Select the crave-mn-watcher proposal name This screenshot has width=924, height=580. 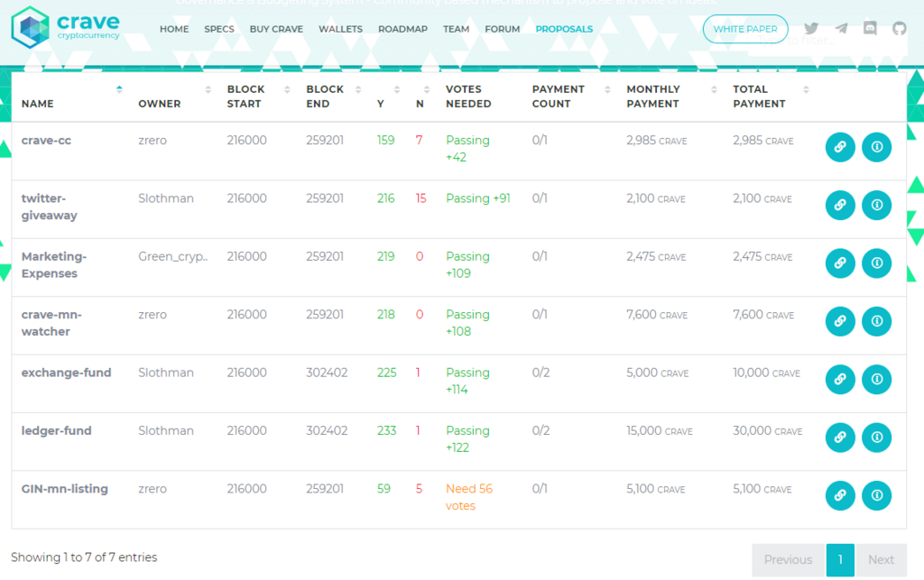click(x=51, y=323)
